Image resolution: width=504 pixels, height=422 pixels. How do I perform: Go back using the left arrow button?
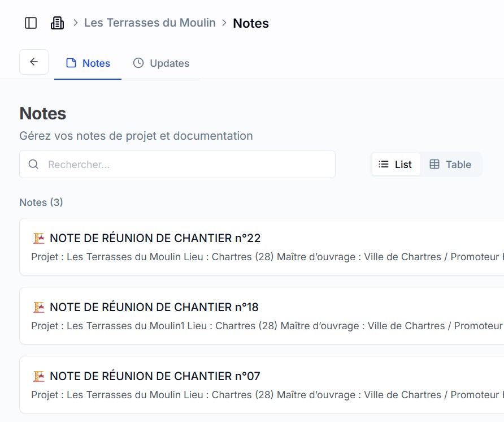pos(34,62)
